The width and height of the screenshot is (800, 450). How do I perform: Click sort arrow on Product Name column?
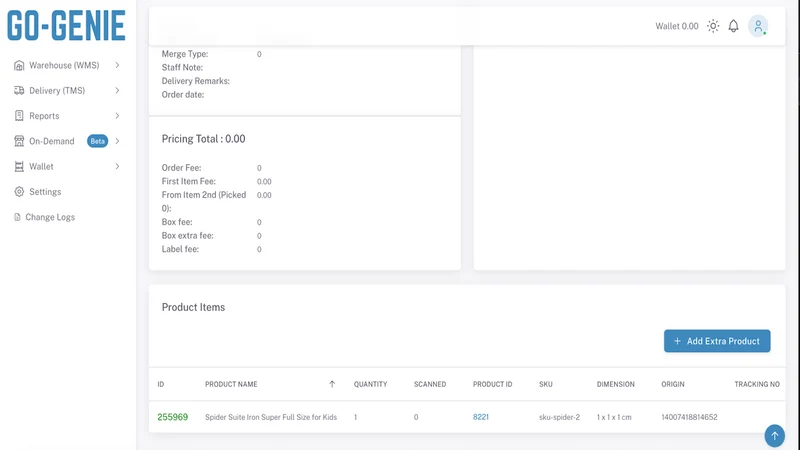[332, 384]
